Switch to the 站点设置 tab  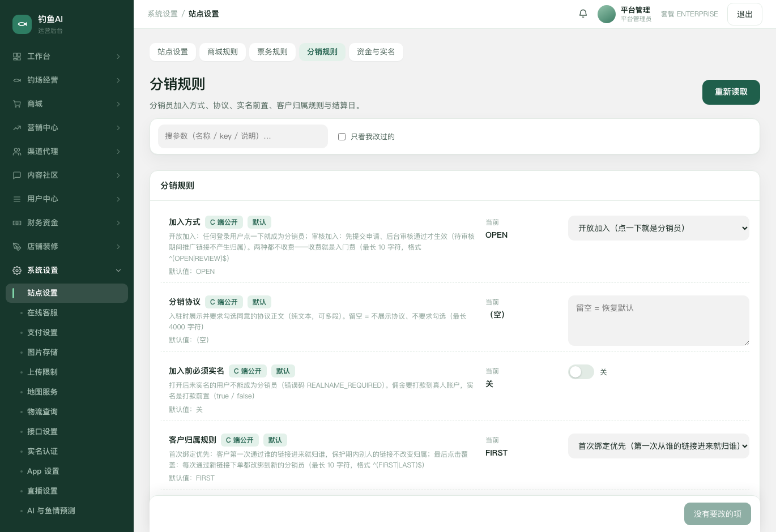point(173,52)
